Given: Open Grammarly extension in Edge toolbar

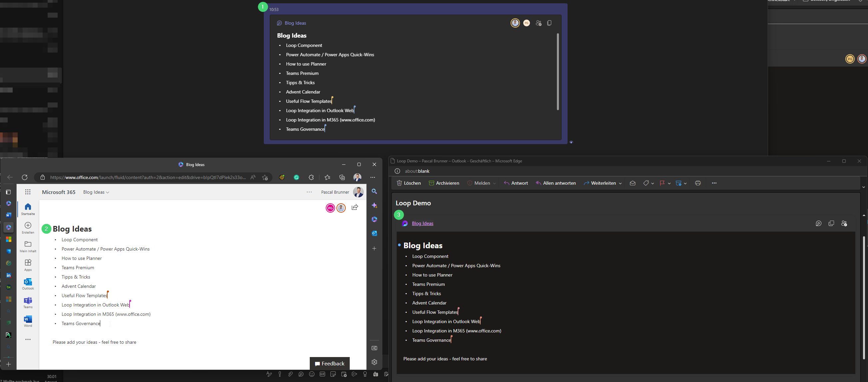Looking at the screenshot, I should pos(296,177).
